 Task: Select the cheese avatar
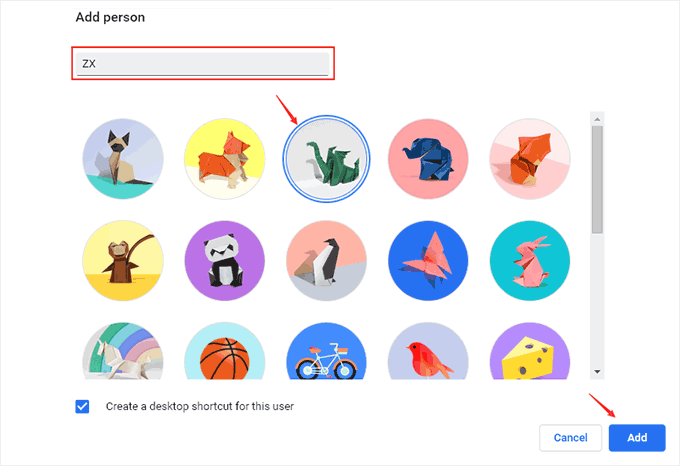[529, 350]
